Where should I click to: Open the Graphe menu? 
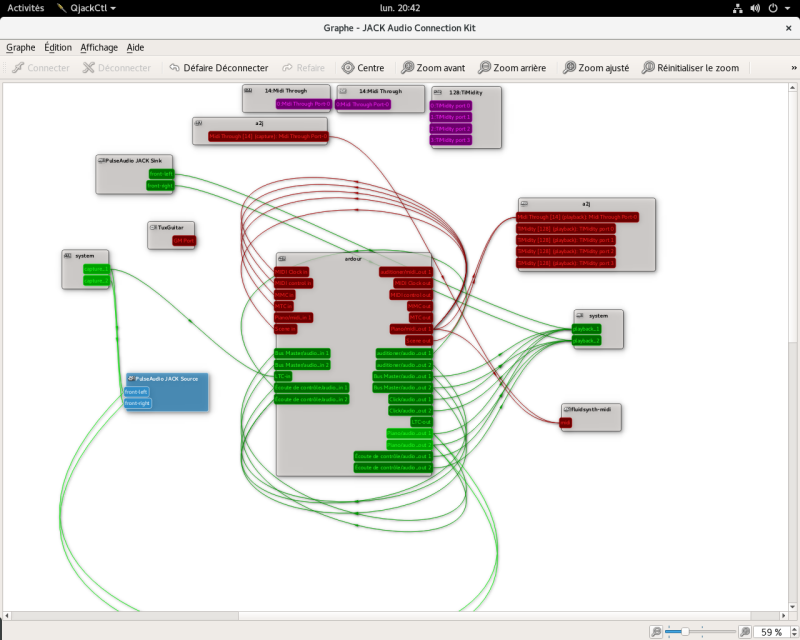[x=21, y=47]
